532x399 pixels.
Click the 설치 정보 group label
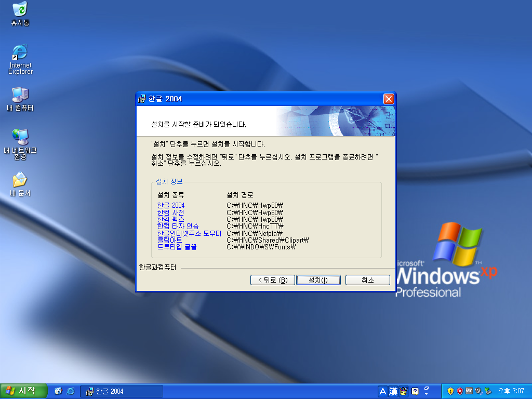click(x=169, y=181)
